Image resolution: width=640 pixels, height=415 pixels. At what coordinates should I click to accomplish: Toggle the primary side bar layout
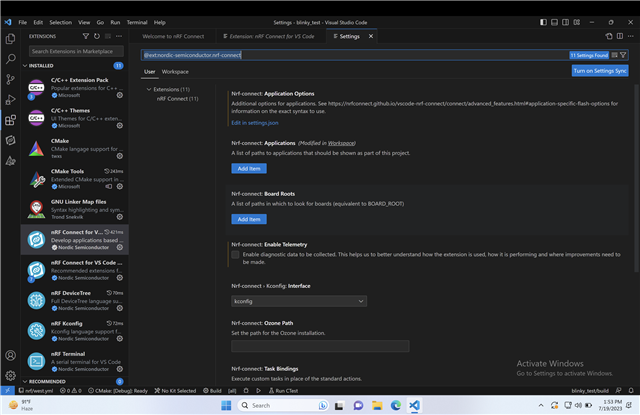tap(543, 22)
